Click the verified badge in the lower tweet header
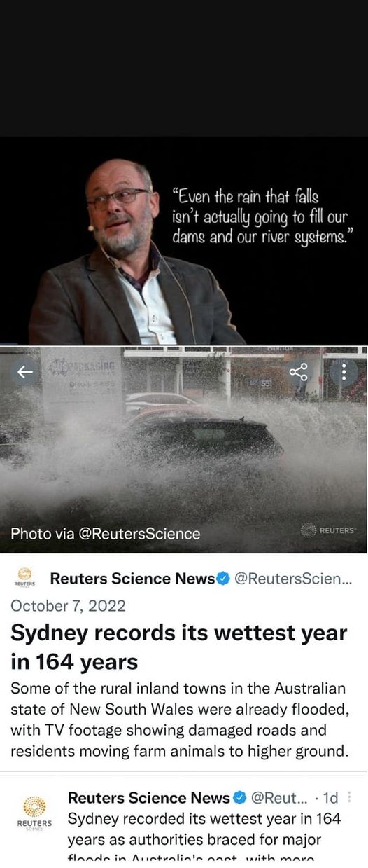This screenshot has height=868, width=368. 239,798
